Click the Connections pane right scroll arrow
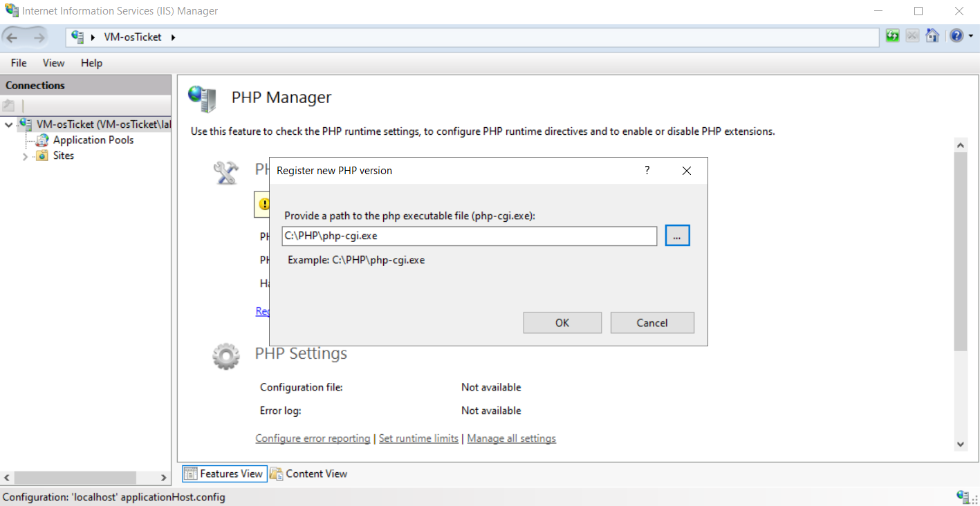The height and width of the screenshot is (506, 980). 164,478
